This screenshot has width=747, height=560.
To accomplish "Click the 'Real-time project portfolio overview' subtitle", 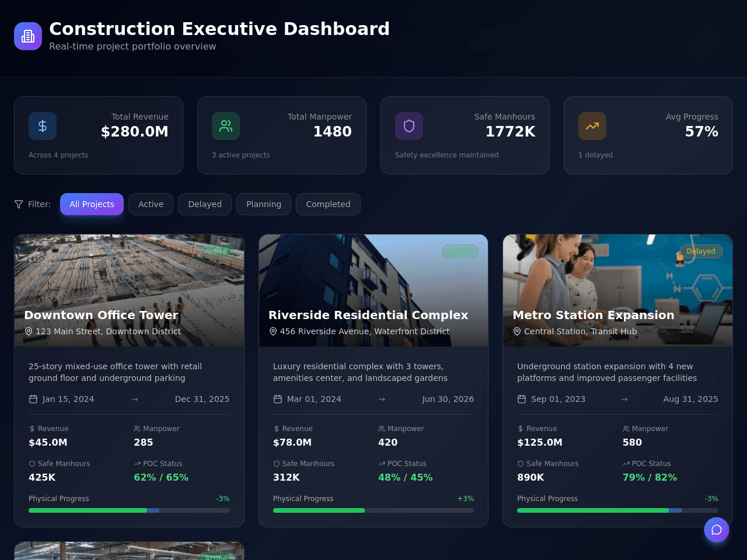I will (132, 47).
